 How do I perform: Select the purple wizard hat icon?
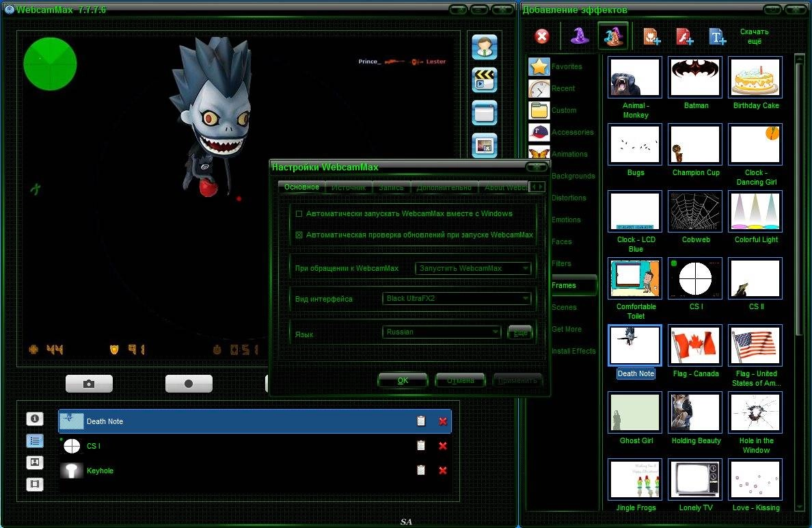pos(580,36)
